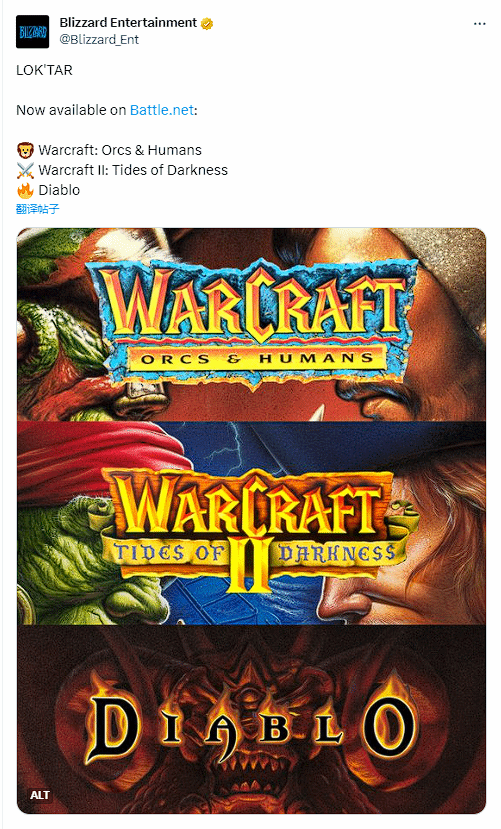This screenshot has width=501, height=829.
Task: Open the three-dot more options menu
Action: click(479, 24)
